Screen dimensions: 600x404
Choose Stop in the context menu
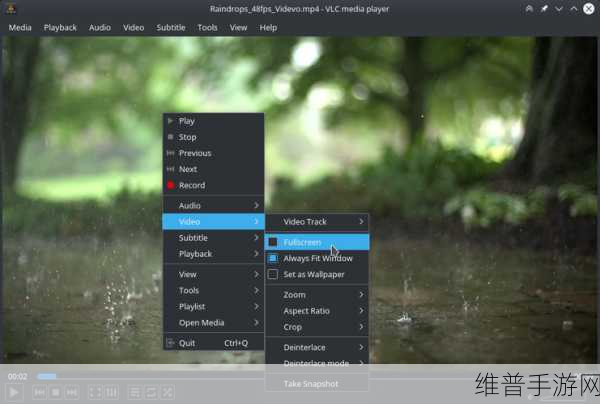tap(213, 137)
